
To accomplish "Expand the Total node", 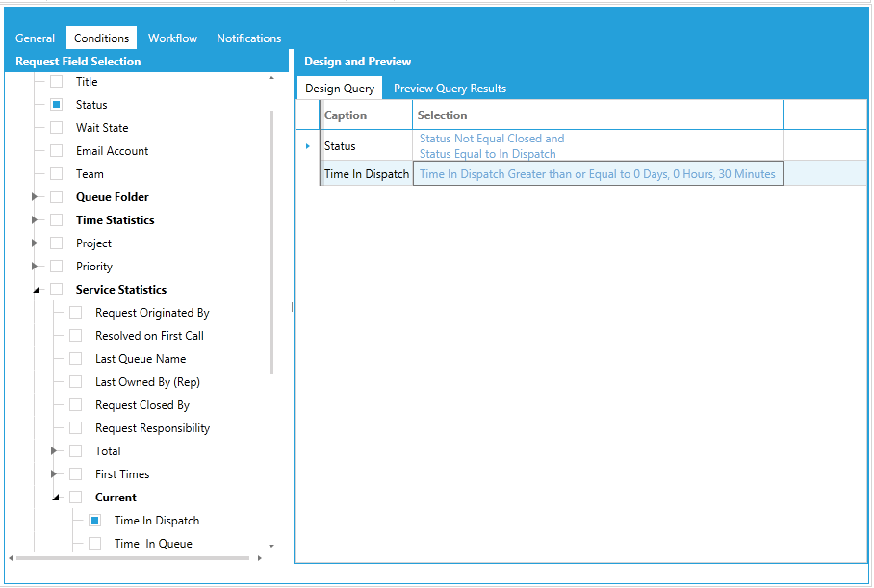I will [x=54, y=451].
